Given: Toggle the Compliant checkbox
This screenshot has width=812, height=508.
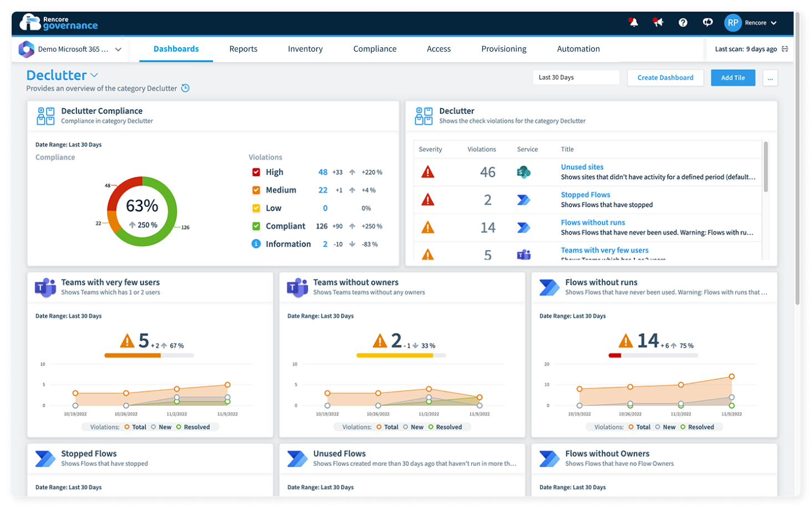Looking at the screenshot, I should (256, 226).
